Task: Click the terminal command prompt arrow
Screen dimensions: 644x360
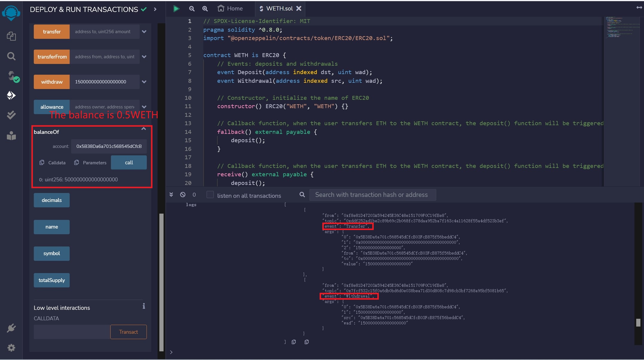Action: click(171, 352)
